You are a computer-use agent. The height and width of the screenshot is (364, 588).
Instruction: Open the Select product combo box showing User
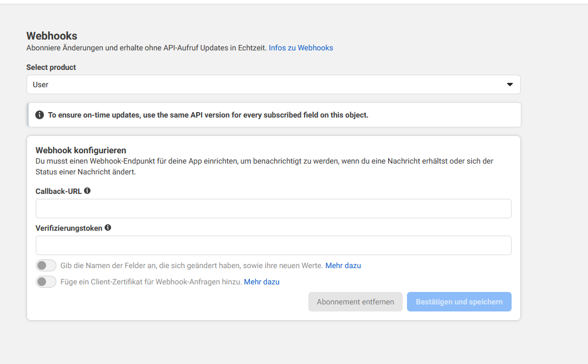(273, 84)
